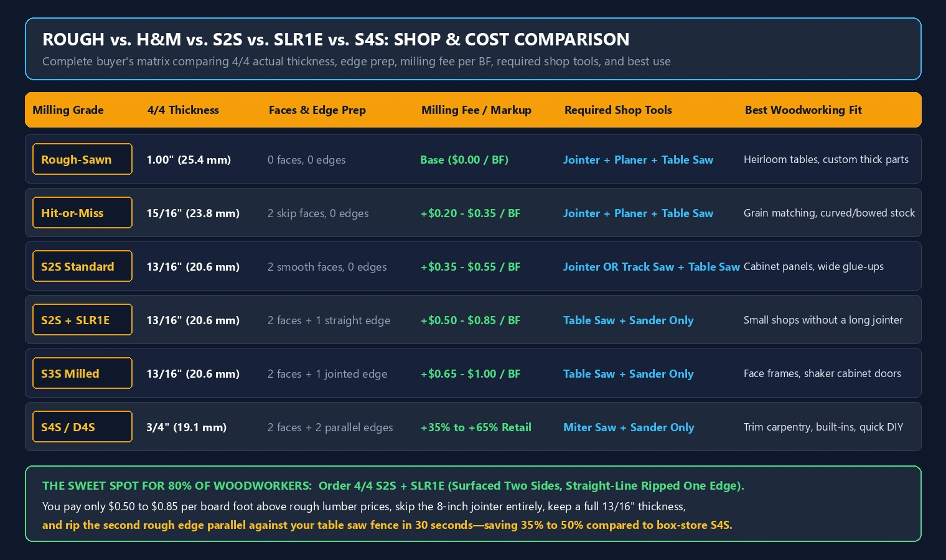The width and height of the screenshot is (946, 560).
Task: Click the Base ($0.00 / BF) fee
Action: (x=464, y=160)
